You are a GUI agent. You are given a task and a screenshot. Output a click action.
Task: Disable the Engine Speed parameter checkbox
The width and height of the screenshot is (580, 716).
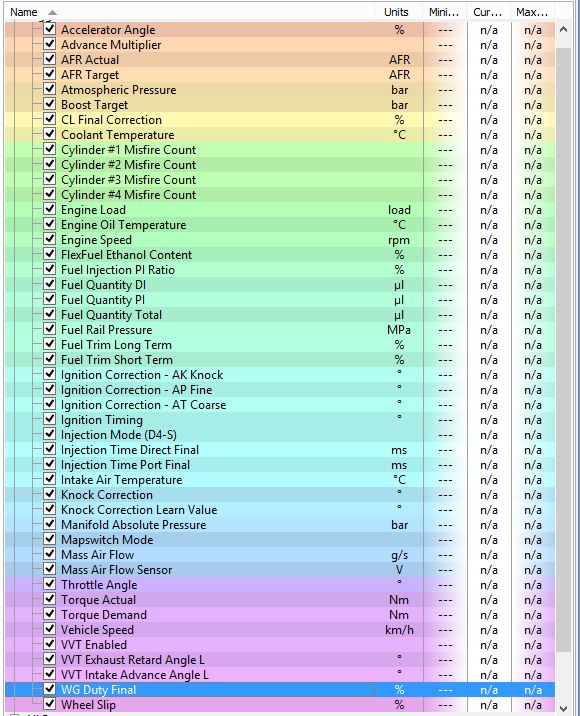point(50,239)
